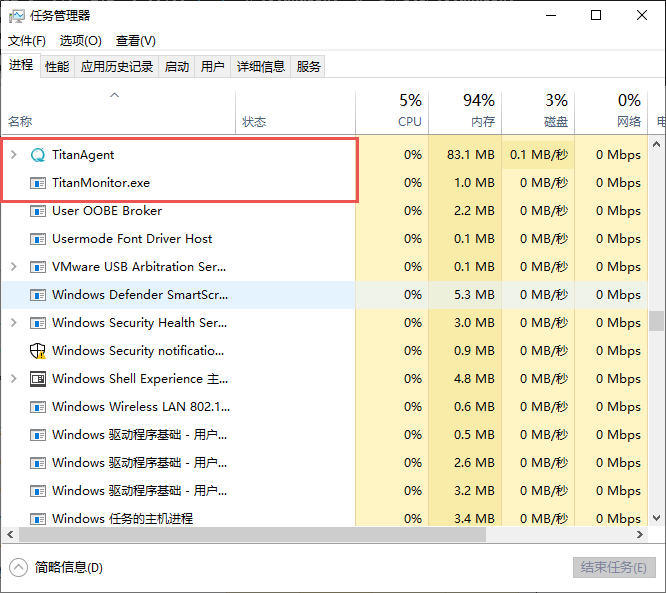Image resolution: width=666 pixels, height=593 pixels.
Task: Select the Windows 任务的主机进程 row name
Action: click(122, 519)
